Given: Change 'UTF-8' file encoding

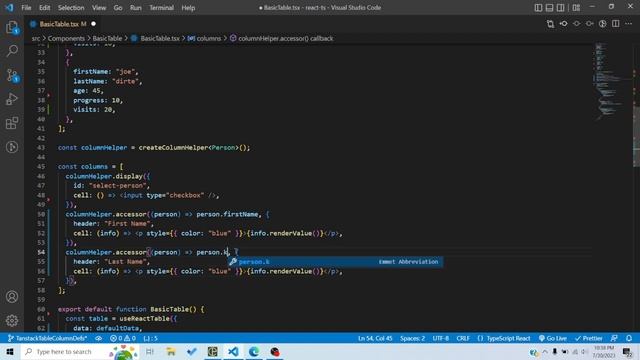Looking at the screenshot, I should click(441, 338).
